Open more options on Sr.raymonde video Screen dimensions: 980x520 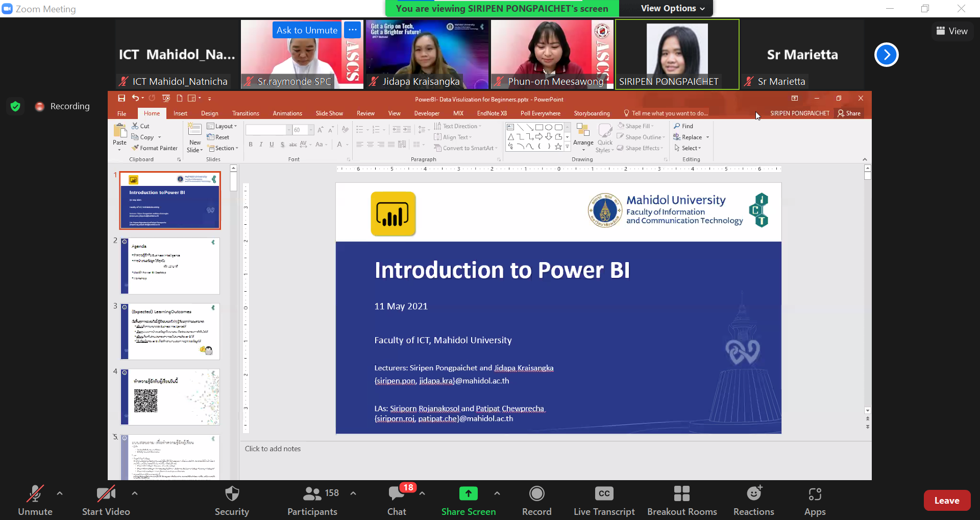pos(352,30)
